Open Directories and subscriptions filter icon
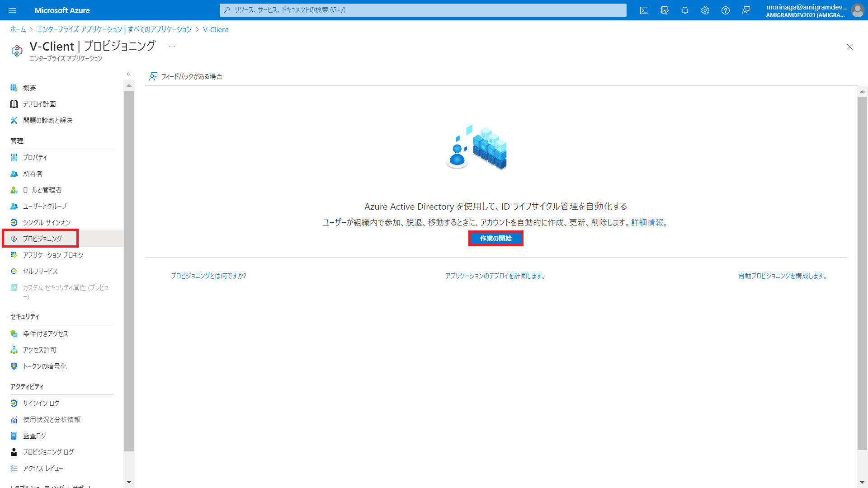868x488 pixels. tap(665, 10)
